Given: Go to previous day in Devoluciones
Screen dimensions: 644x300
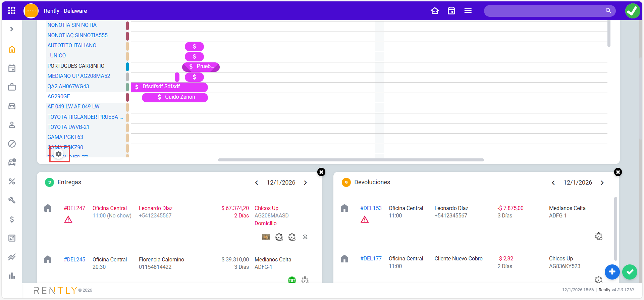Looking at the screenshot, I should [553, 183].
